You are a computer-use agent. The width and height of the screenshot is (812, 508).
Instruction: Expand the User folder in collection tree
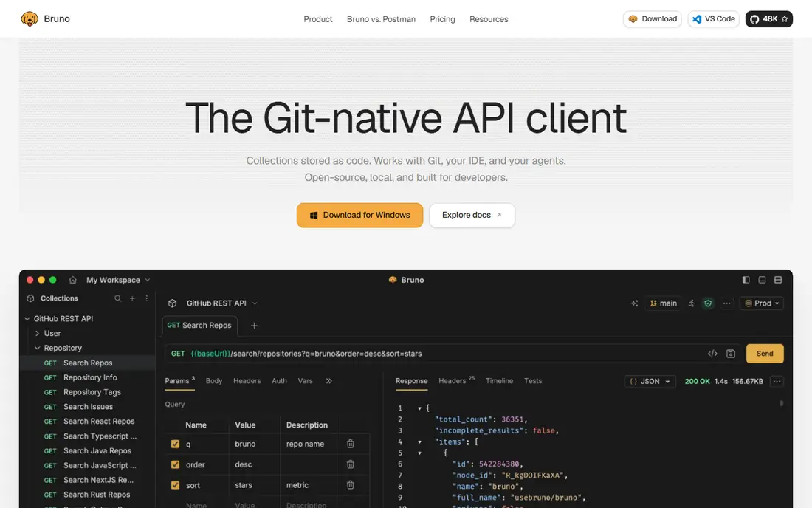[38, 334]
